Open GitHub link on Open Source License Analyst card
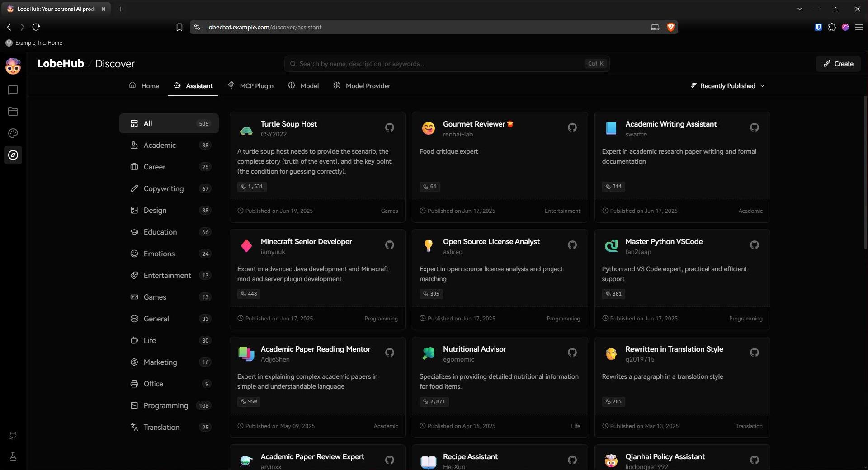Image resolution: width=868 pixels, height=470 pixels. pyautogui.click(x=572, y=245)
